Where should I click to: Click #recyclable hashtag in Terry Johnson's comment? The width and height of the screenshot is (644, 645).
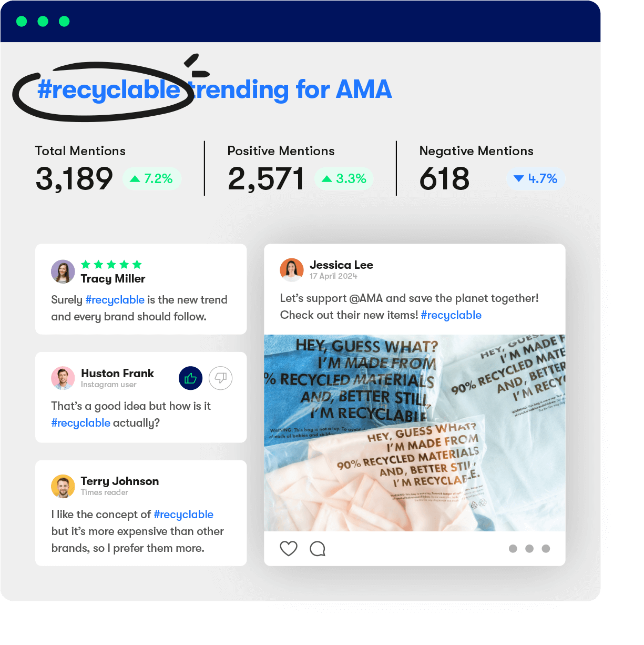point(183,515)
